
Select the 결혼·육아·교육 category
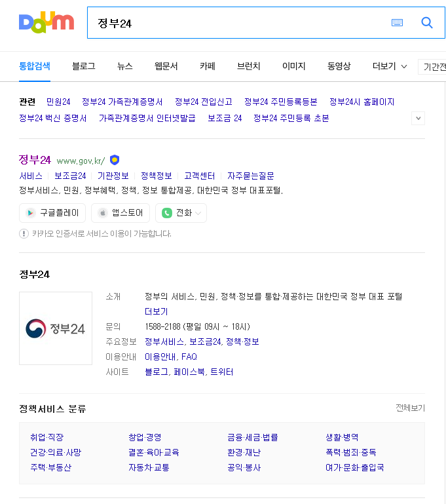tap(154, 452)
